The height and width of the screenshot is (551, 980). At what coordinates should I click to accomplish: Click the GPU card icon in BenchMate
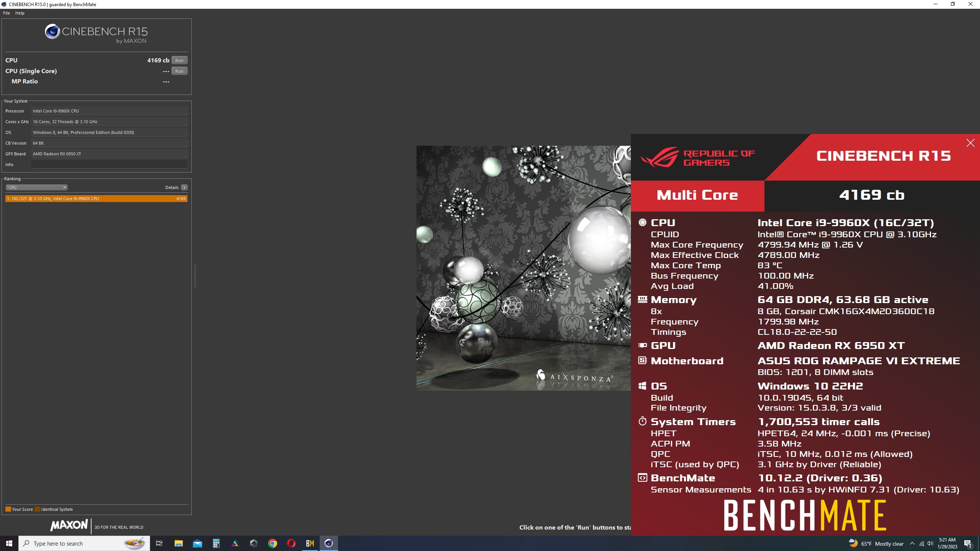[642, 345]
